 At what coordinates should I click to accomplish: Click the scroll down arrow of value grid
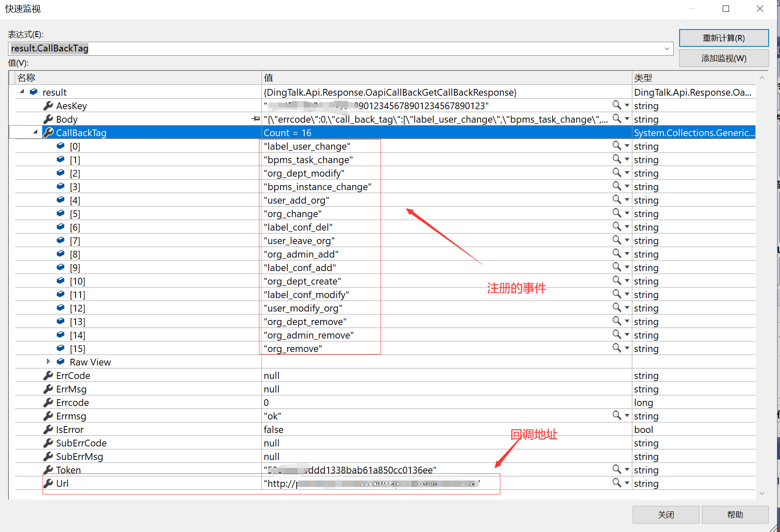point(762,493)
